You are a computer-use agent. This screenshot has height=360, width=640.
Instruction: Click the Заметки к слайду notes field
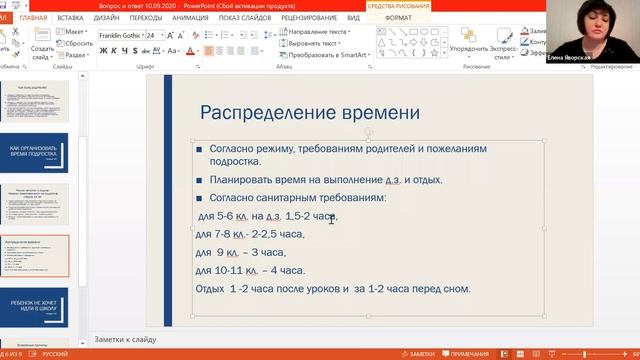click(x=125, y=339)
